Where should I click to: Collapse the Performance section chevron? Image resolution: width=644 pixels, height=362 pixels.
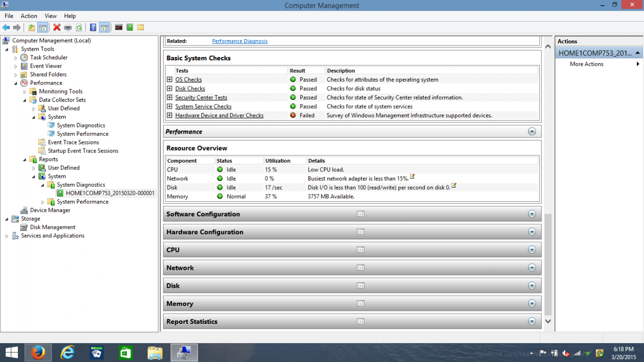(x=532, y=131)
